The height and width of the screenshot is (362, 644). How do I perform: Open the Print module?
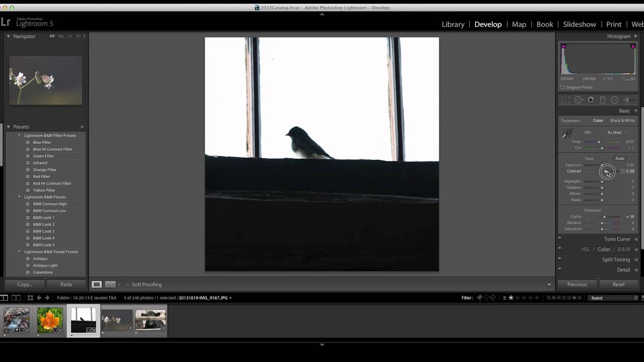[x=613, y=24]
